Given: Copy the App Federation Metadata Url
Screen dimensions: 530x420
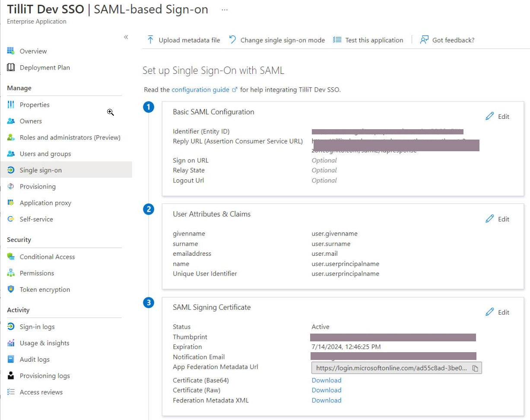Looking at the screenshot, I should pyautogui.click(x=475, y=368).
